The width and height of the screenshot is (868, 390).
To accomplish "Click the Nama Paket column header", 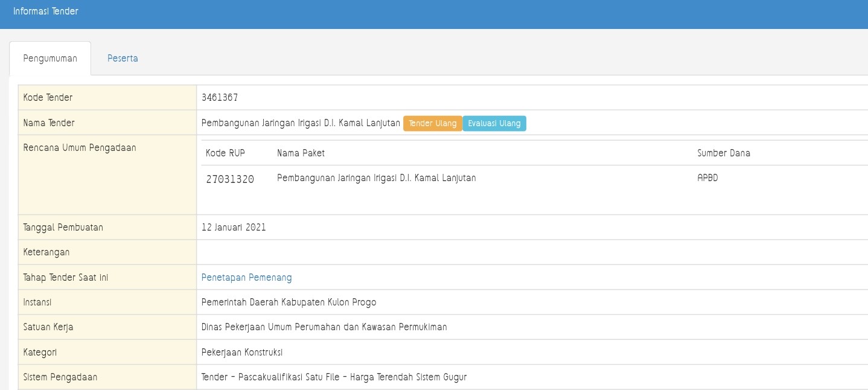I will 301,153.
